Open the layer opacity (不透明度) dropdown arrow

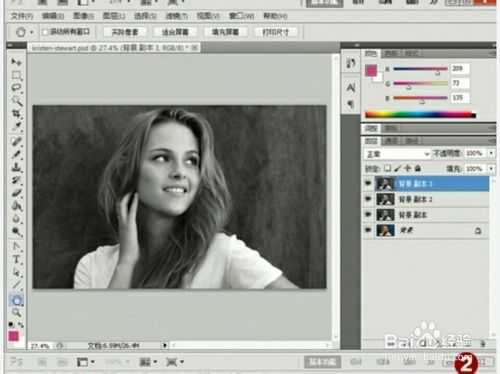pos(491,153)
